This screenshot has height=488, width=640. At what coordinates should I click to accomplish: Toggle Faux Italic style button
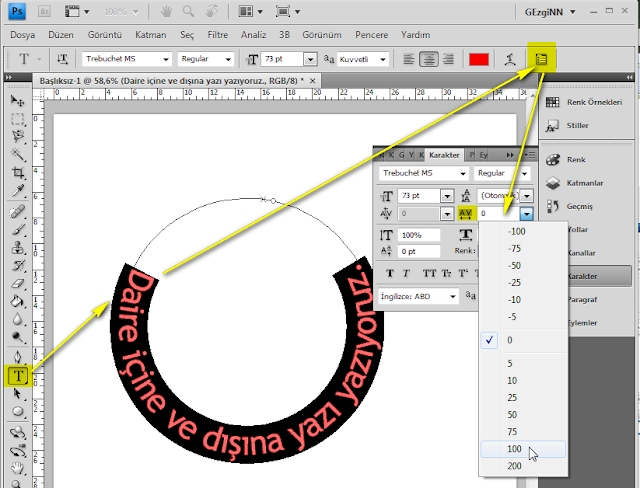[x=407, y=273]
